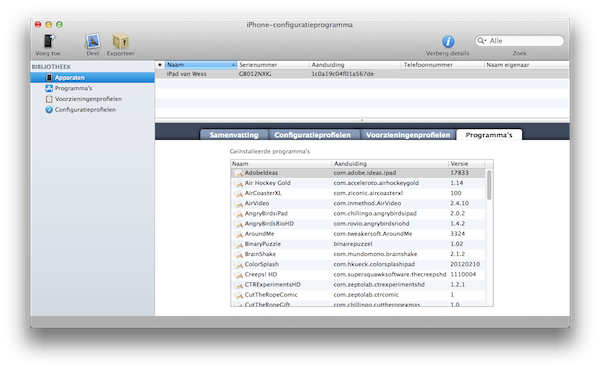Open Configuratieprofielen in sidebar

click(85, 110)
